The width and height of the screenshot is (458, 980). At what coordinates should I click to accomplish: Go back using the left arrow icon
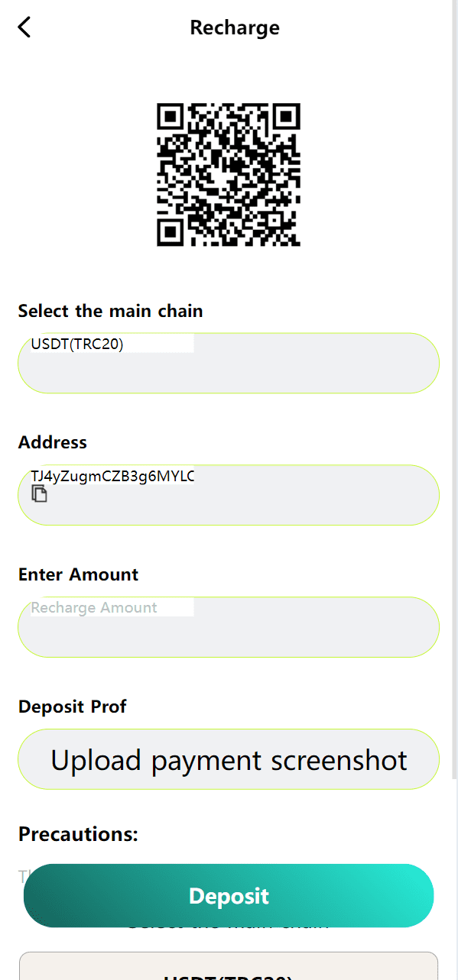pyautogui.click(x=24, y=27)
